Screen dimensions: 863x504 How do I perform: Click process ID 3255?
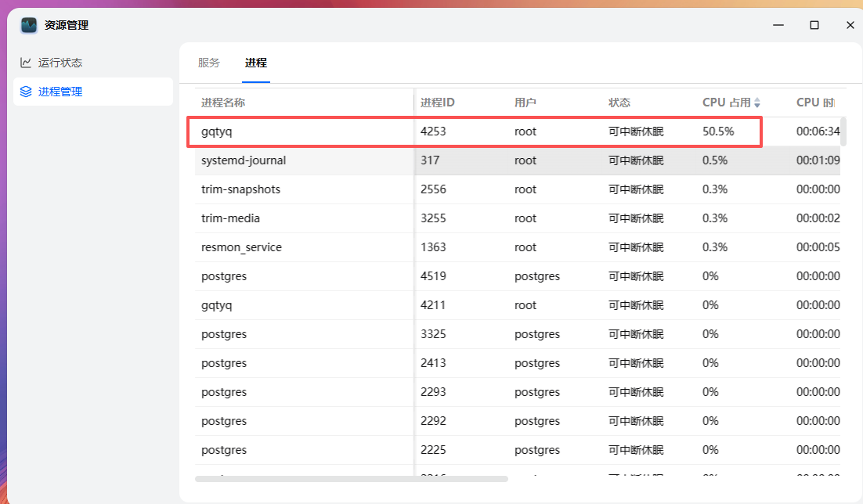433,218
